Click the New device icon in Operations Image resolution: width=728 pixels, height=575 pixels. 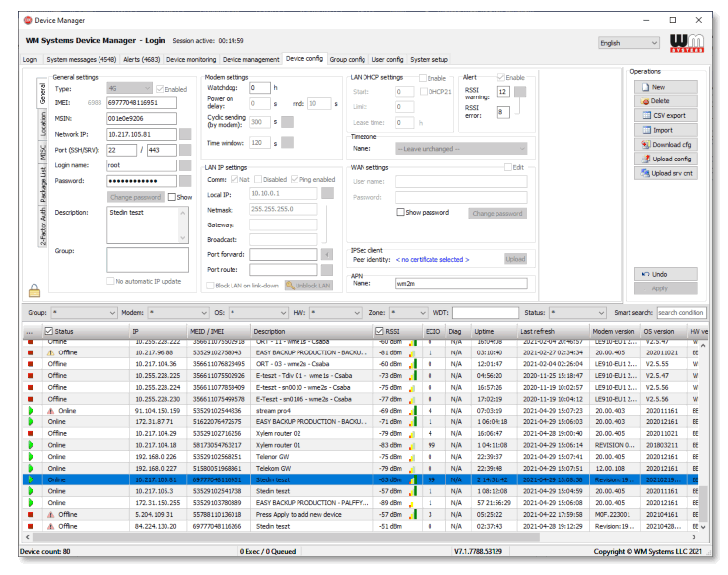(645, 87)
